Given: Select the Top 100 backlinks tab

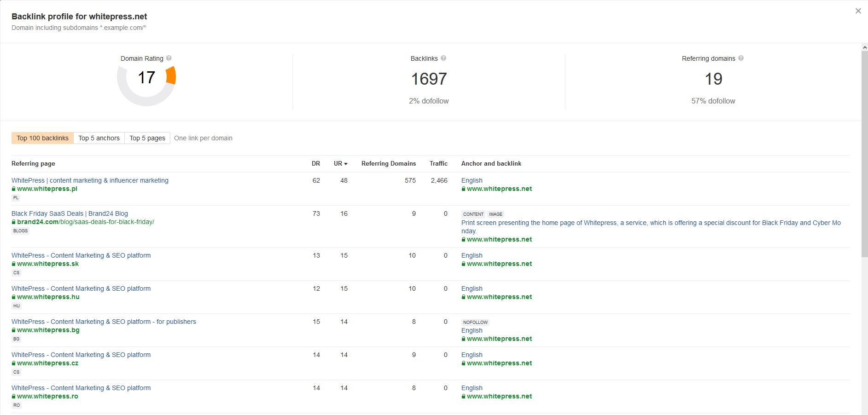Looking at the screenshot, I should tap(42, 138).
